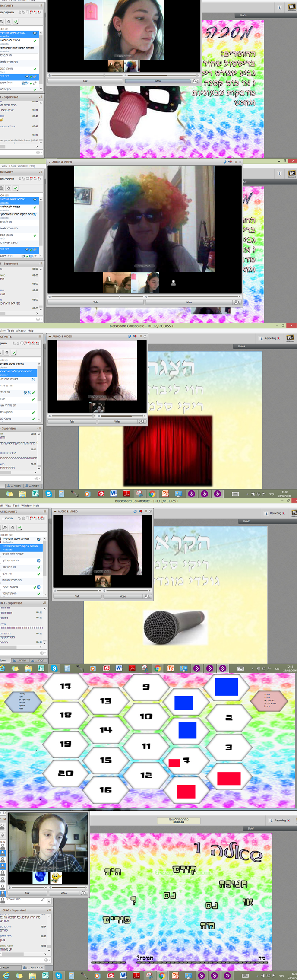Open Internet Explorer in the Question 1 screenshot's taskbar
297x980 pixels.
point(6,976)
